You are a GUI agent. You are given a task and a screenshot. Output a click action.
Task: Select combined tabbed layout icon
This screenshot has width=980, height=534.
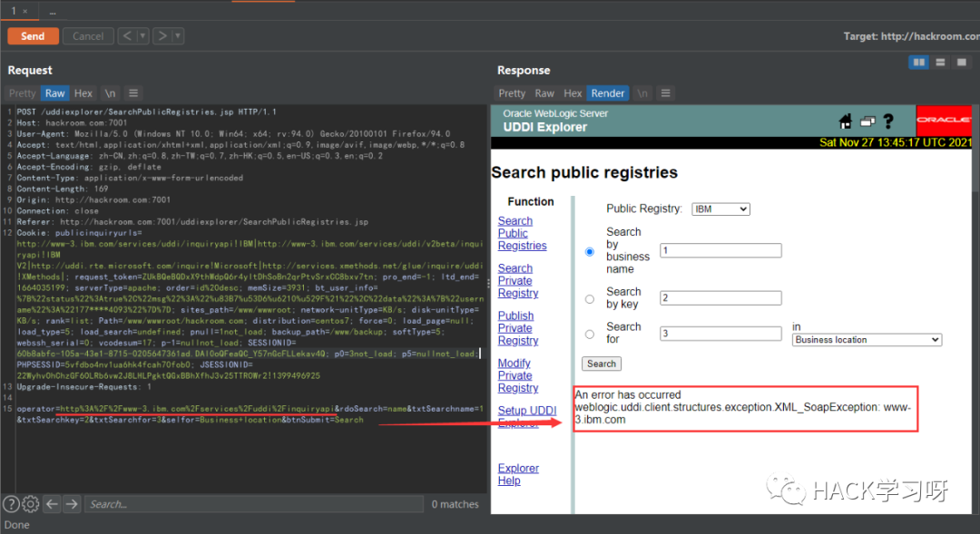[x=961, y=63]
